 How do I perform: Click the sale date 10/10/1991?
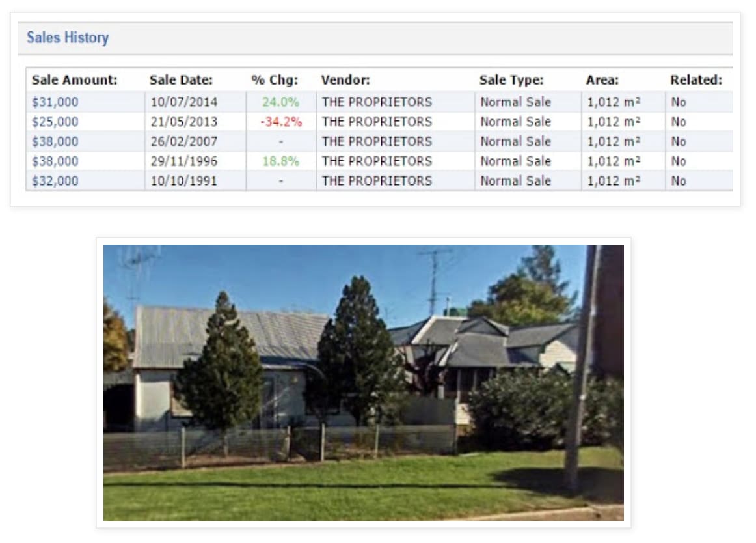[184, 181]
